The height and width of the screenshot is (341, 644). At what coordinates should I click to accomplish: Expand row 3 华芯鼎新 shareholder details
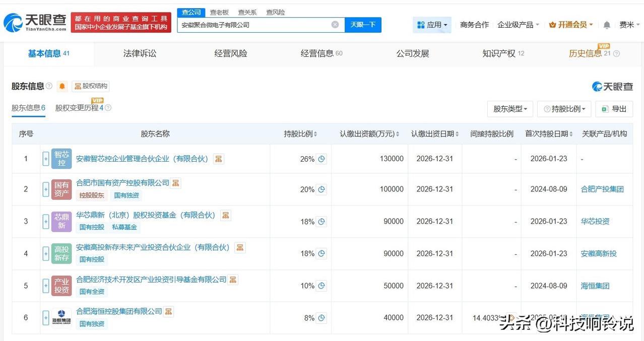(46, 221)
